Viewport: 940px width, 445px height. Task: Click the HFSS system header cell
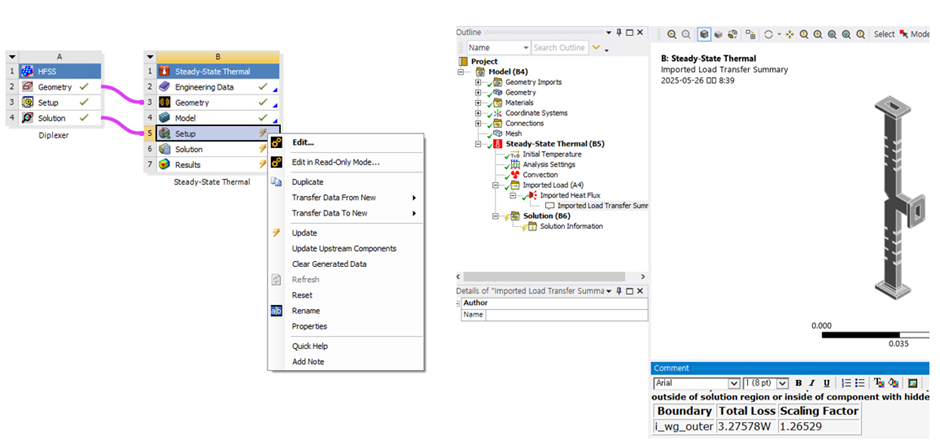(59, 71)
